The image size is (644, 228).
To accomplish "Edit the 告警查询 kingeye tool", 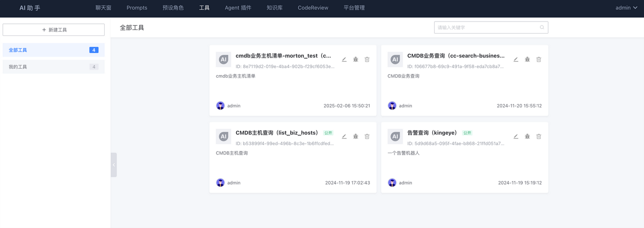I will click(x=516, y=137).
